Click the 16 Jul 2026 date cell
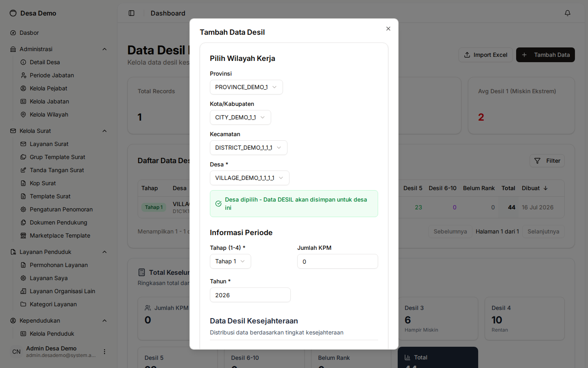The width and height of the screenshot is (588, 368). (537, 207)
